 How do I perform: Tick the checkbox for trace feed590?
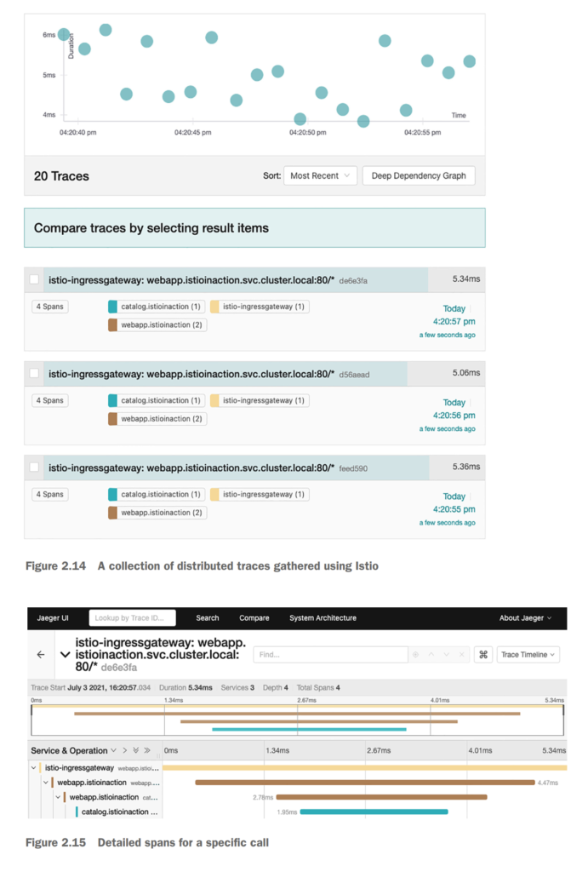tap(34, 468)
